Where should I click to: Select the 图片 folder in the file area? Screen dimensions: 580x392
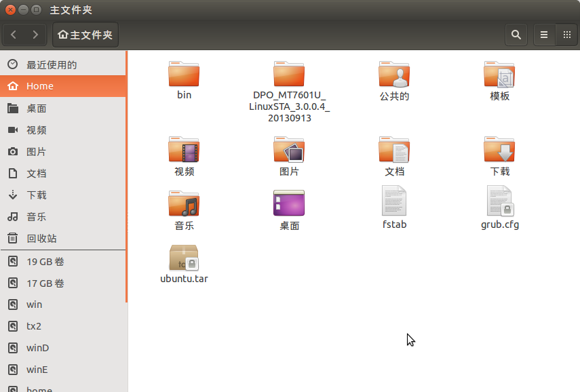tap(289, 149)
